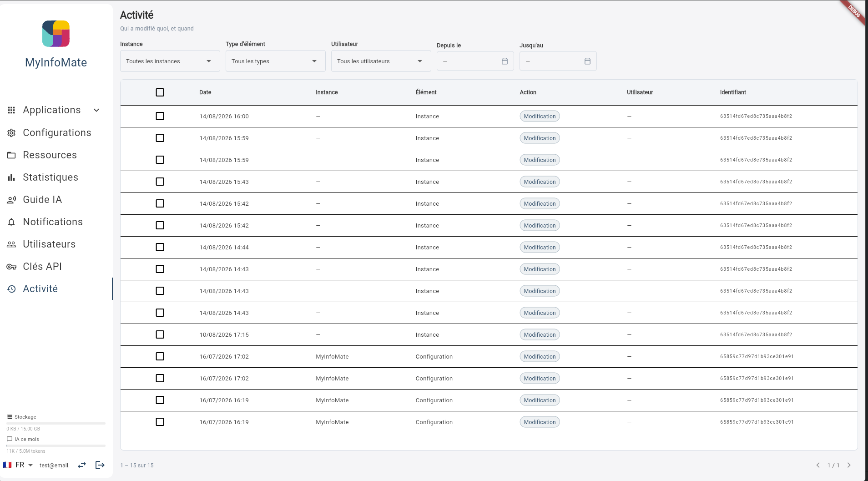Open the Tous les types dropdown
Viewport: 868px width, 481px height.
(x=276, y=61)
